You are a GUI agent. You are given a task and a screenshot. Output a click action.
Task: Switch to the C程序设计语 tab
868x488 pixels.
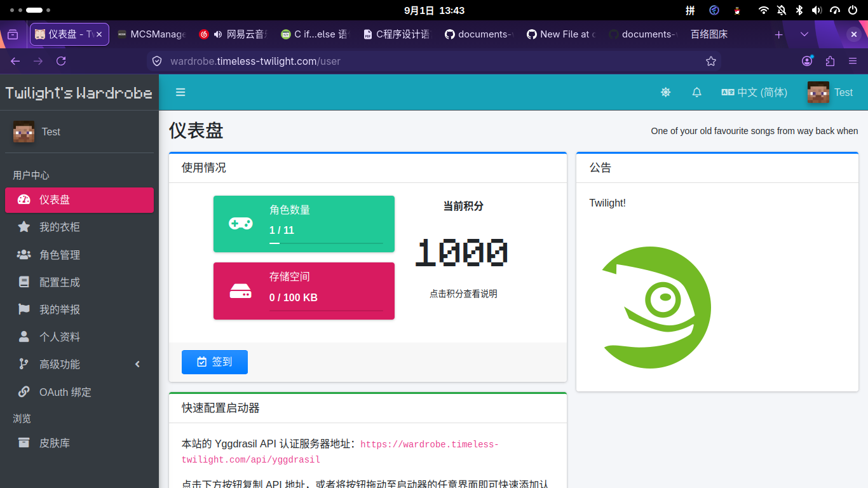(397, 34)
